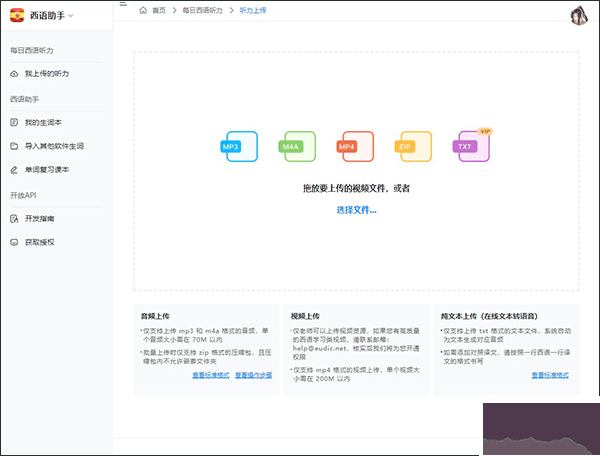Click the TXT file type icon

tap(471, 147)
